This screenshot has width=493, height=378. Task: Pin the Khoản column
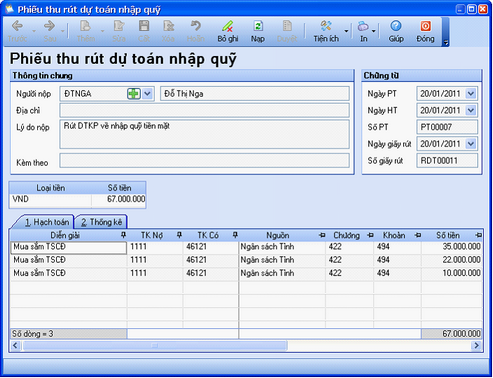point(418,235)
